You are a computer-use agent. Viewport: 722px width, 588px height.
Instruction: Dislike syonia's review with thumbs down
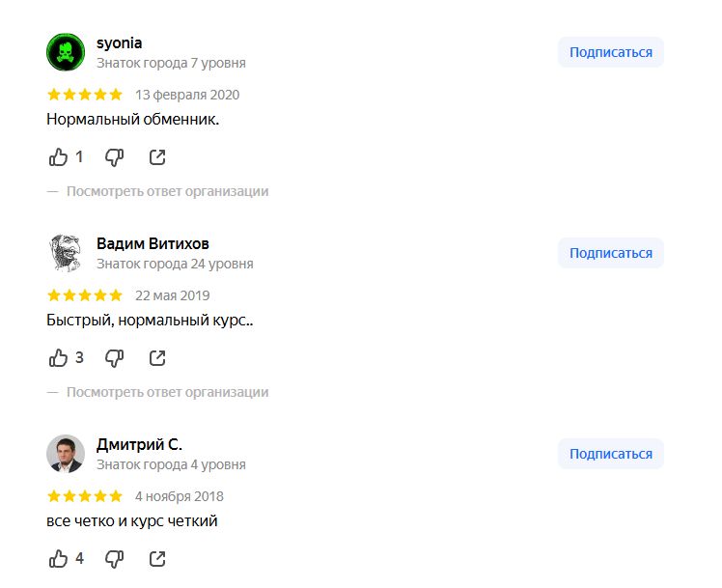(x=114, y=156)
